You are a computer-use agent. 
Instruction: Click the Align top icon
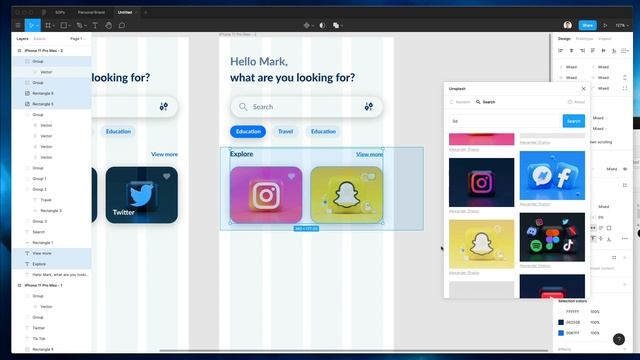[x=593, y=51]
